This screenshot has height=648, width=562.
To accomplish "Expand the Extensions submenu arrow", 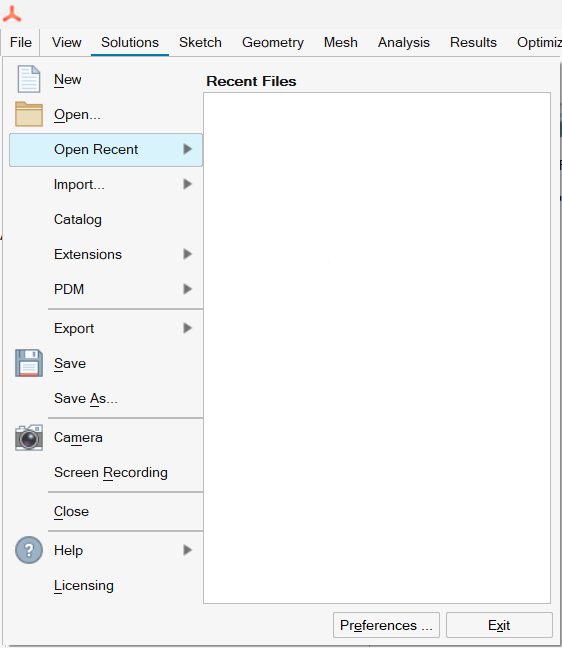I will pos(188,254).
